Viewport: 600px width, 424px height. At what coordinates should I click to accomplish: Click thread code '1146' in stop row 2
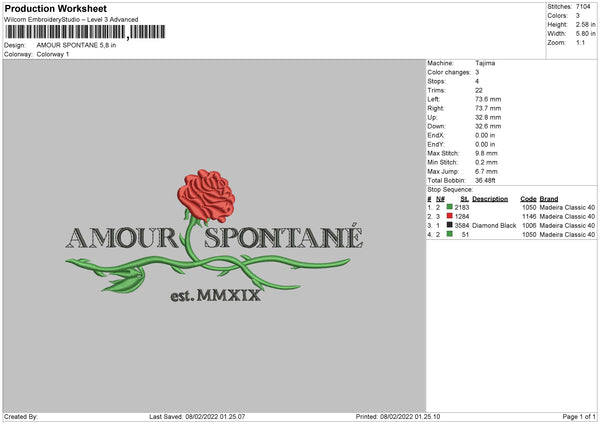pos(529,217)
